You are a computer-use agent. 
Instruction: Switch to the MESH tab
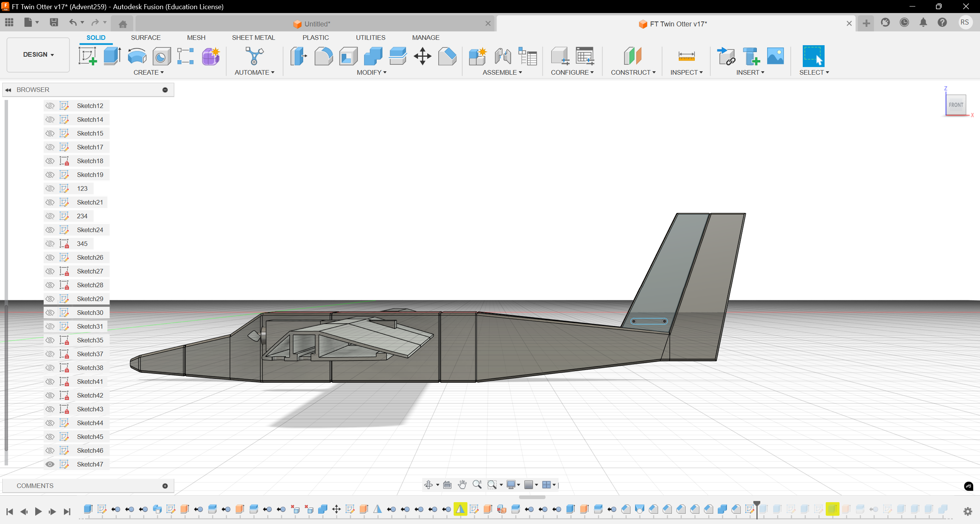click(196, 38)
